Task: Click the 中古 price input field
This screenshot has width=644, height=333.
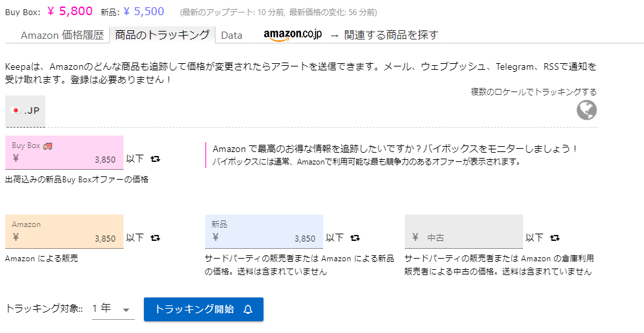Action: click(x=464, y=238)
